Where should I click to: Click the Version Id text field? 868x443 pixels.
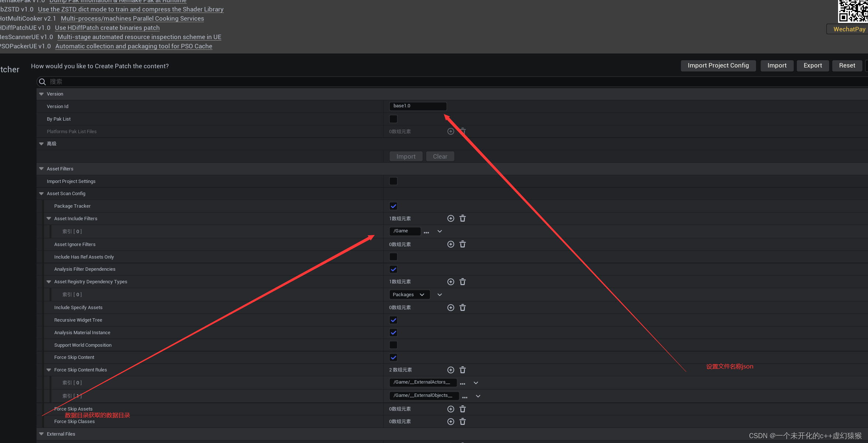click(418, 106)
